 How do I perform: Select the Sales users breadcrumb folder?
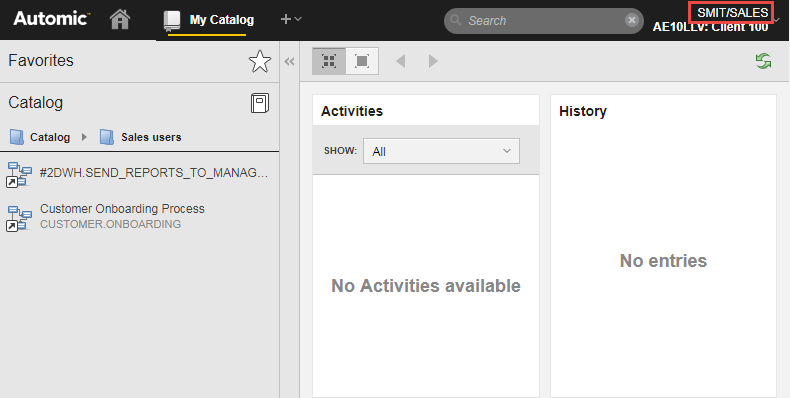[141, 137]
